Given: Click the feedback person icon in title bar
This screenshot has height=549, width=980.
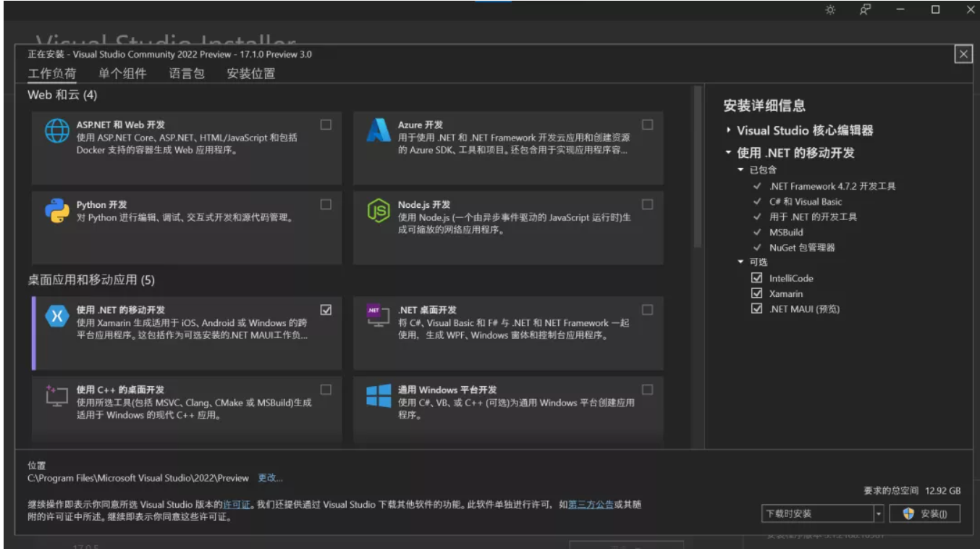Looking at the screenshot, I should click(865, 10).
